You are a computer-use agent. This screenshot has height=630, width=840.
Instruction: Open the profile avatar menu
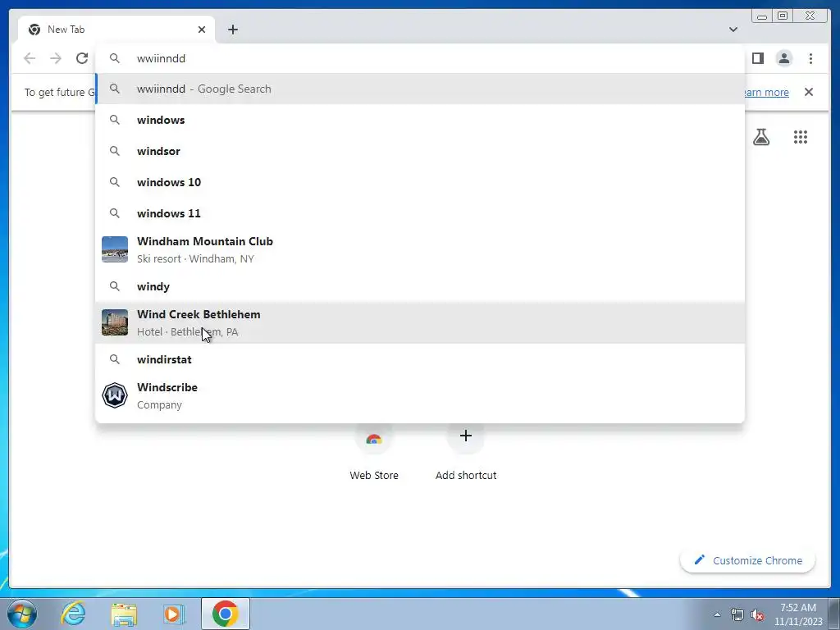point(783,58)
